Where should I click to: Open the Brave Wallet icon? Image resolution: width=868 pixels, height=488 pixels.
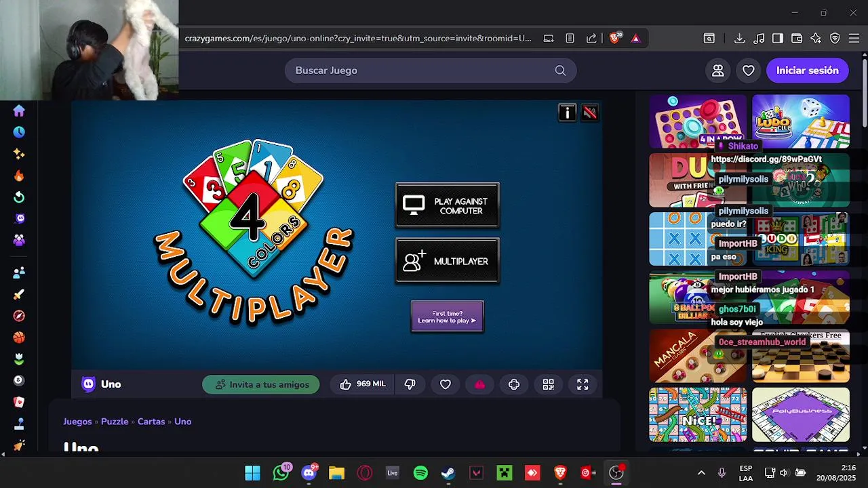tap(797, 39)
